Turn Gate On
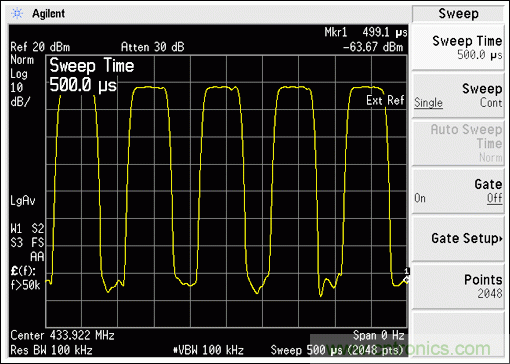Viewport: 510px width, 364px height. coord(420,198)
